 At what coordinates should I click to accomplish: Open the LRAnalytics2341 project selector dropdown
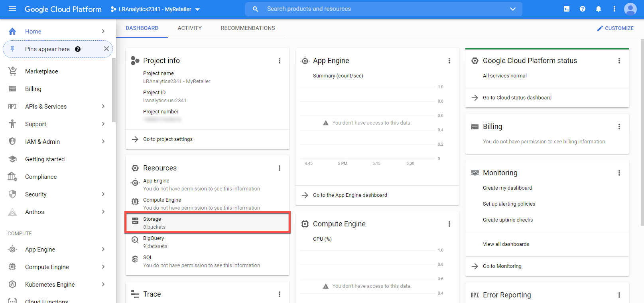tap(155, 9)
